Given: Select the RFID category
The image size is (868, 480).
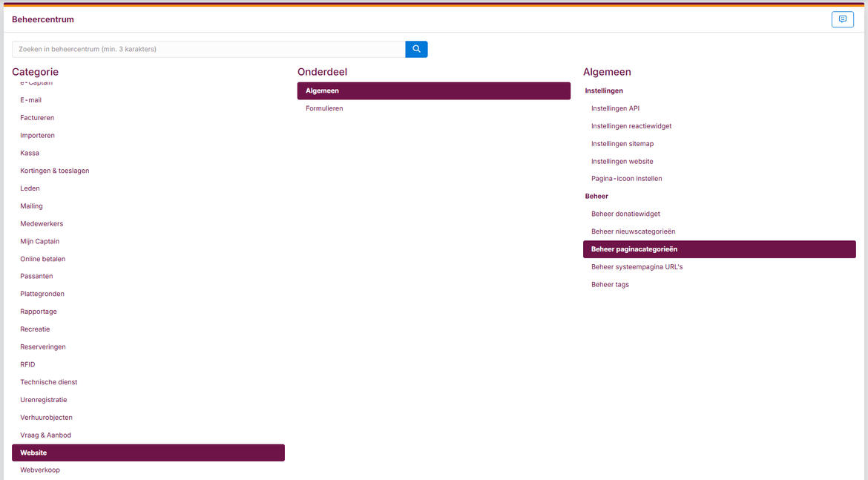Looking at the screenshot, I should [x=27, y=364].
